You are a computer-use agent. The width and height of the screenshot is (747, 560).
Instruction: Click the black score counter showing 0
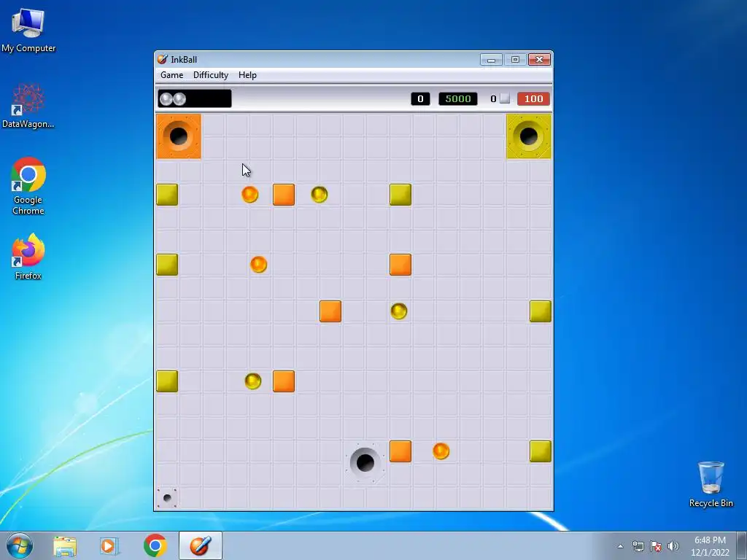[x=420, y=98]
